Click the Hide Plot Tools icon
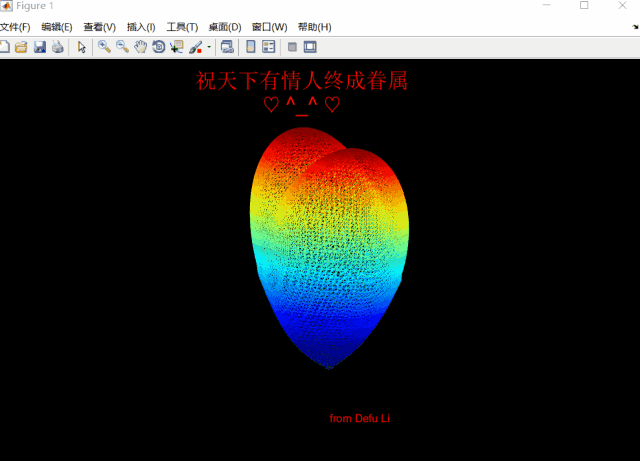The width and height of the screenshot is (640, 461). click(x=292, y=47)
